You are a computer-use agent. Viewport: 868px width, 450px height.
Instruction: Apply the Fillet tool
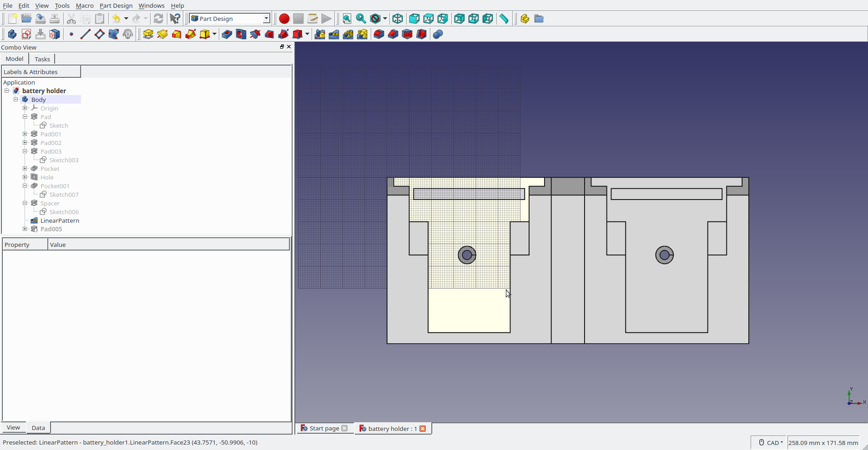coord(378,35)
